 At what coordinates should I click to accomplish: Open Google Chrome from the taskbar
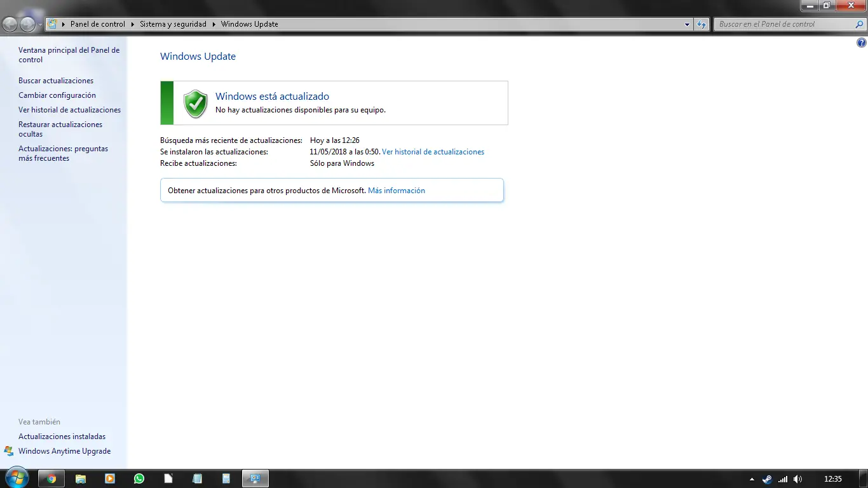(x=51, y=478)
